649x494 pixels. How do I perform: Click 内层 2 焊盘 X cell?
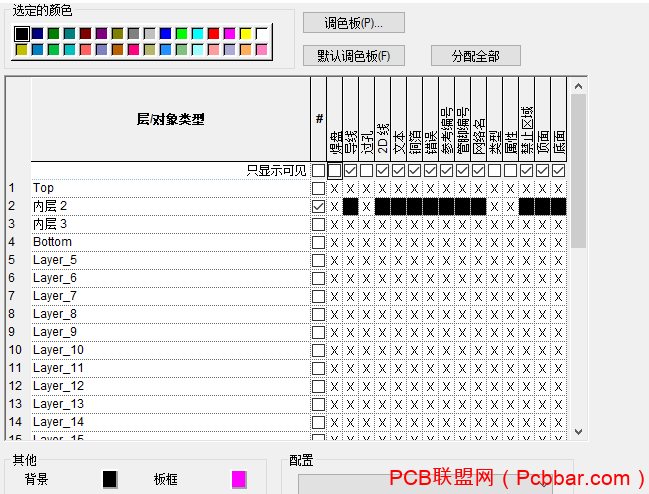[334, 206]
